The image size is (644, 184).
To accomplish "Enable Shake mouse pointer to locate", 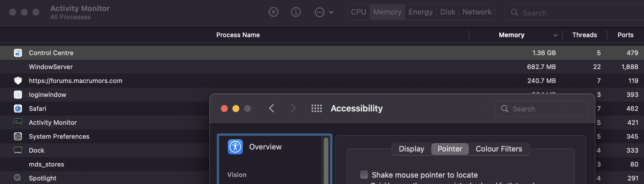I will coord(364,175).
